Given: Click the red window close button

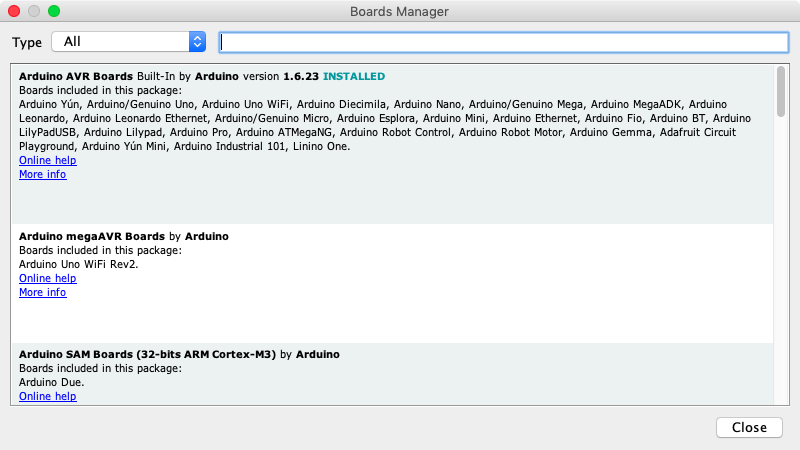Looking at the screenshot, I should point(14,11).
